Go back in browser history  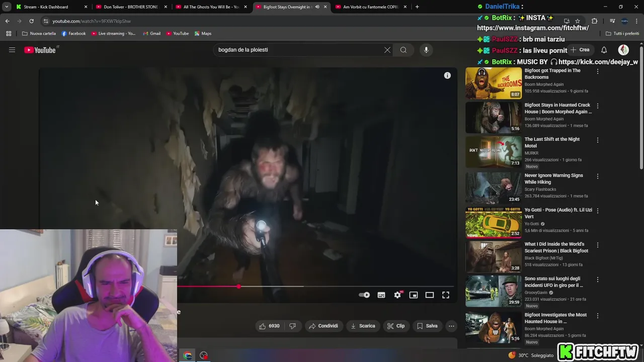click(7, 21)
